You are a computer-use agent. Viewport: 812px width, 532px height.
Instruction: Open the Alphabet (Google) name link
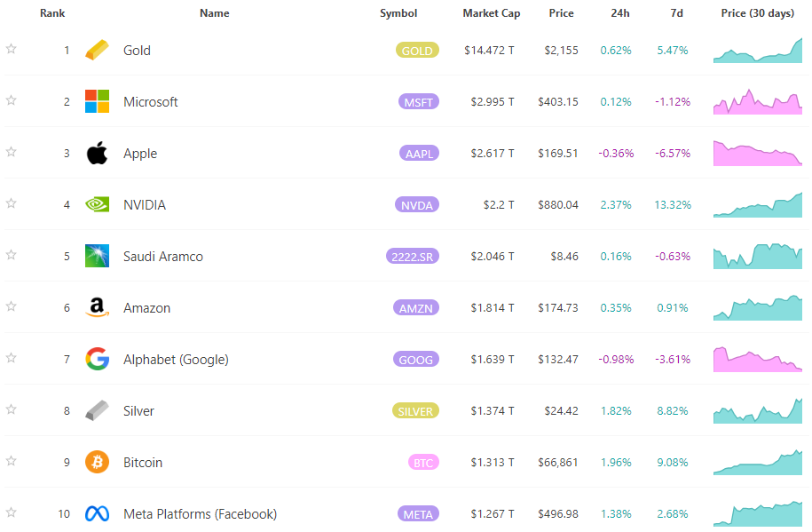[176, 360]
